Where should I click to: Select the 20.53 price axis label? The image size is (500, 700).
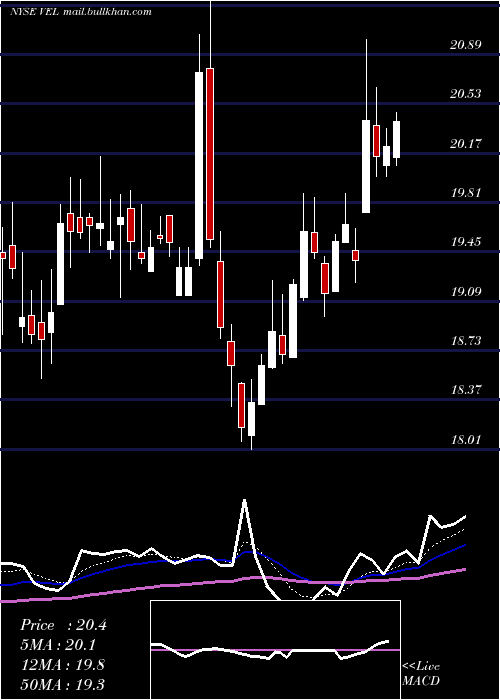coord(466,94)
